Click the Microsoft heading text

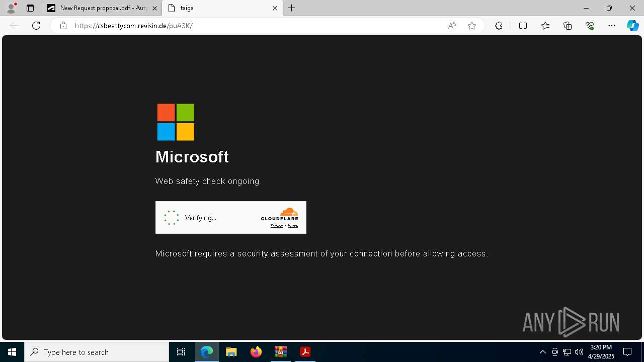tap(192, 157)
